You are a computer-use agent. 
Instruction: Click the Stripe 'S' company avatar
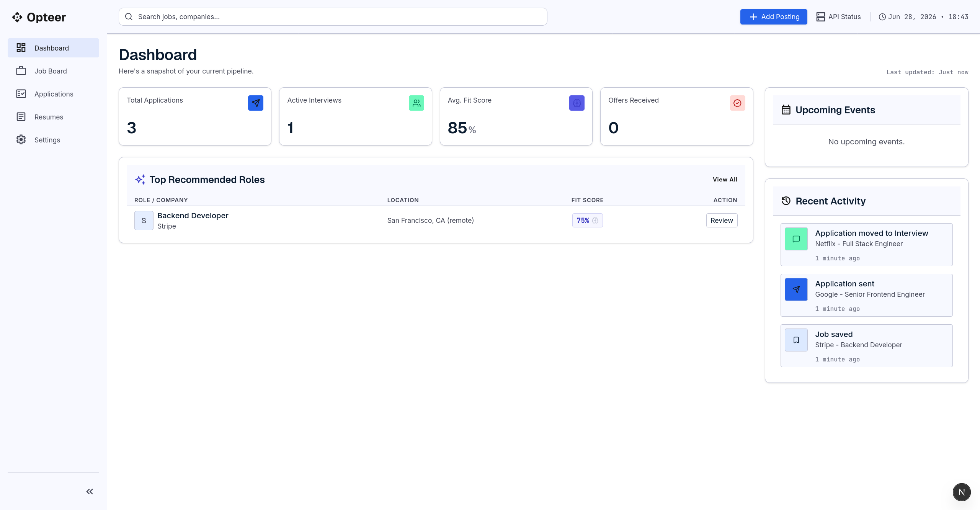click(144, 221)
